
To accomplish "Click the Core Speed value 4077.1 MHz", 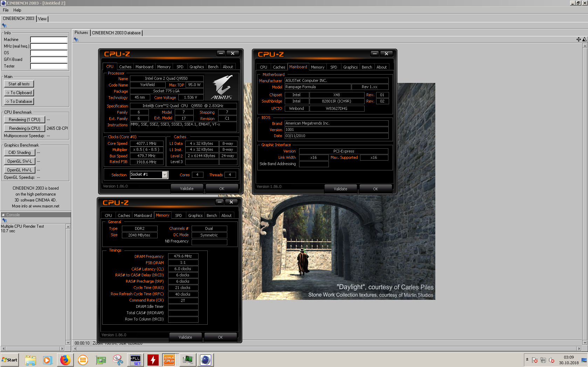I will pyautogui.click(x=147, y=143).
